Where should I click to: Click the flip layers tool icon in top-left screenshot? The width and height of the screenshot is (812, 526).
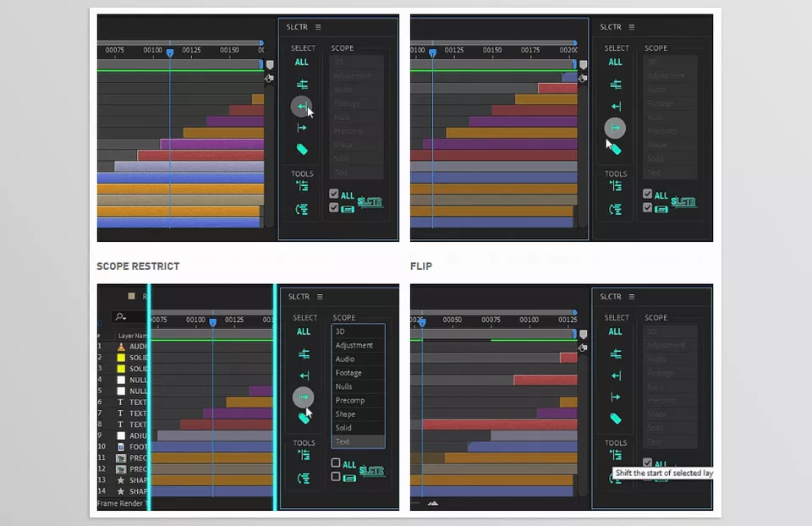click(x=302, y=209)
